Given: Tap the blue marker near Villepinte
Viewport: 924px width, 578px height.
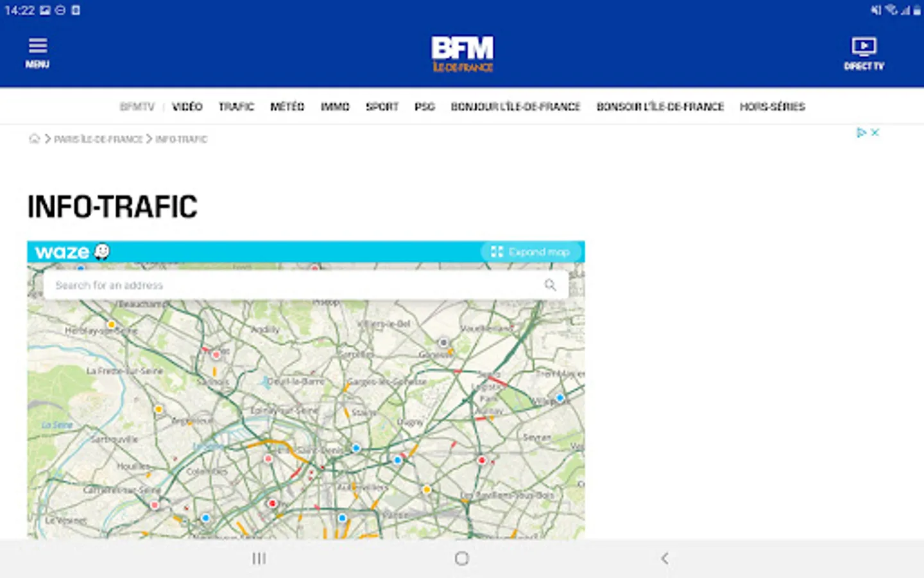Looking at the screenshot, I should coord(560,398).
